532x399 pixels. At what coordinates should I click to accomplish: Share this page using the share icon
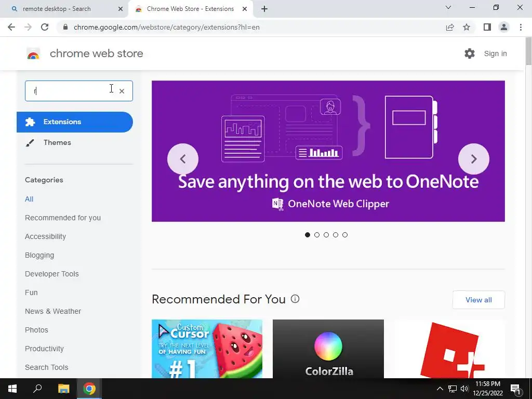[450, 27]
